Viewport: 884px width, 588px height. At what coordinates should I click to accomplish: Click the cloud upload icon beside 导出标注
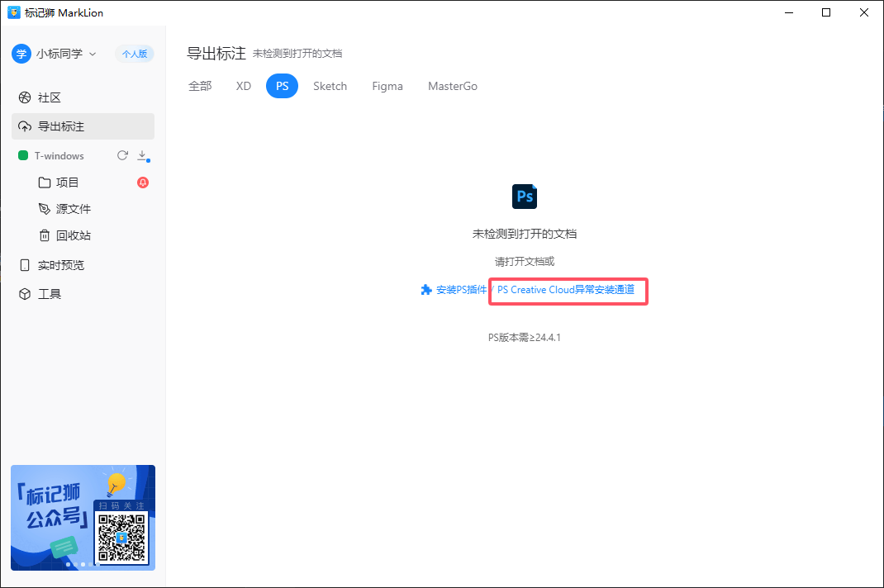click(x=25, y=126)
